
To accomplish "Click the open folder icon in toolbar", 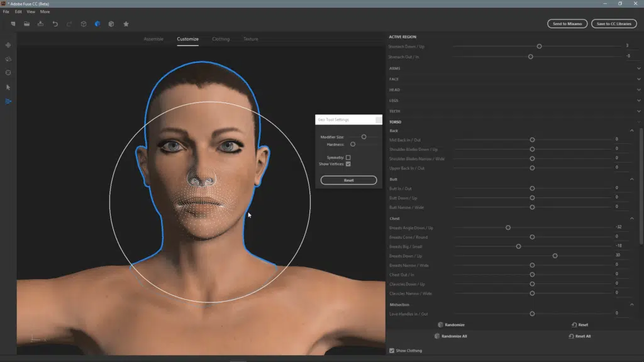I will (26, 24).
